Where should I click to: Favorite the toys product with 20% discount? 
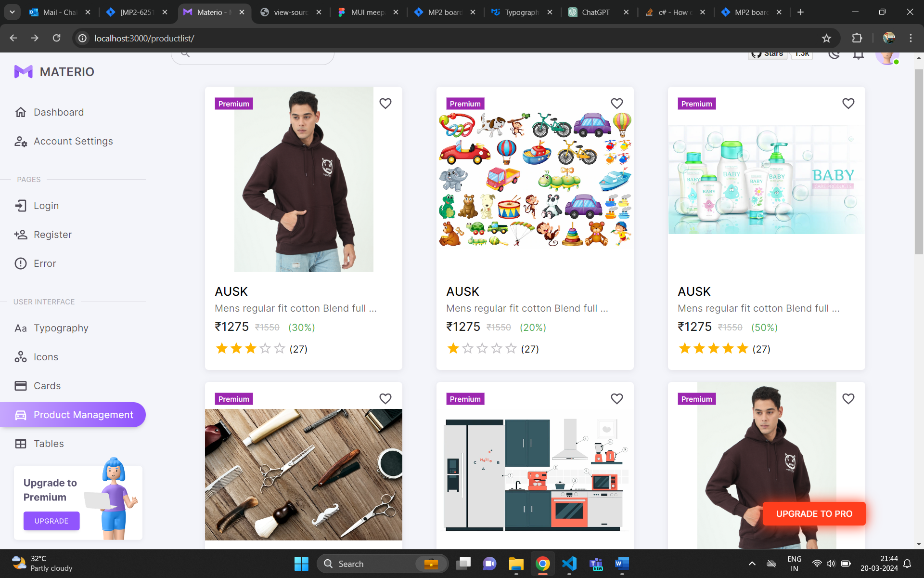point(617,104)
